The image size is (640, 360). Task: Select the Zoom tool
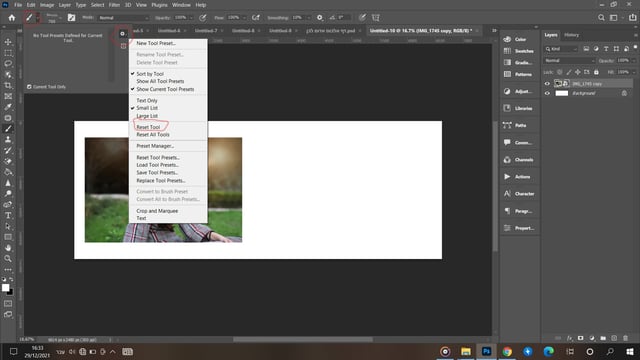tap(8, 258)
